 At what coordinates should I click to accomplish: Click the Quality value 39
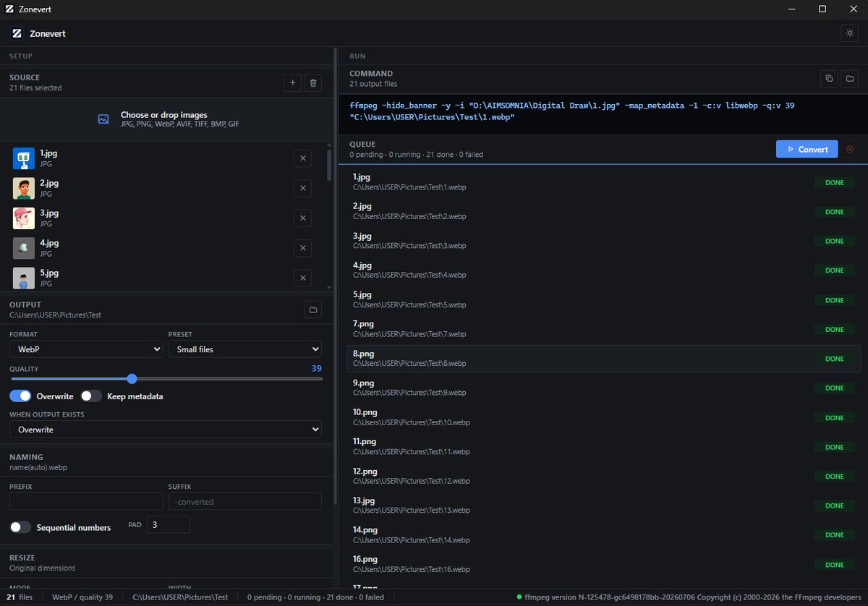click(316, 369)
